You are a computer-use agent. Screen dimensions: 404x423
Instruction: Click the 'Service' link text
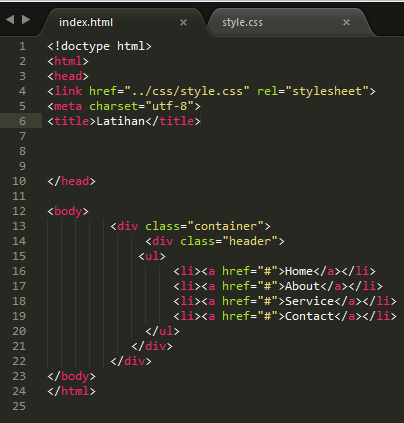pyautogui.click(x=309, y=301)
